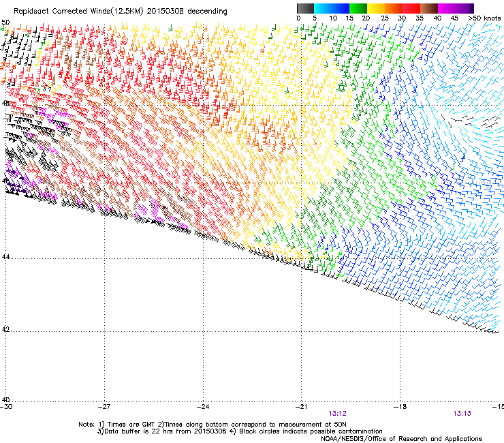Click the orange 25-30 knots legend swatch
This screenshot has width=504, height=443.
(x=394, y=8)
